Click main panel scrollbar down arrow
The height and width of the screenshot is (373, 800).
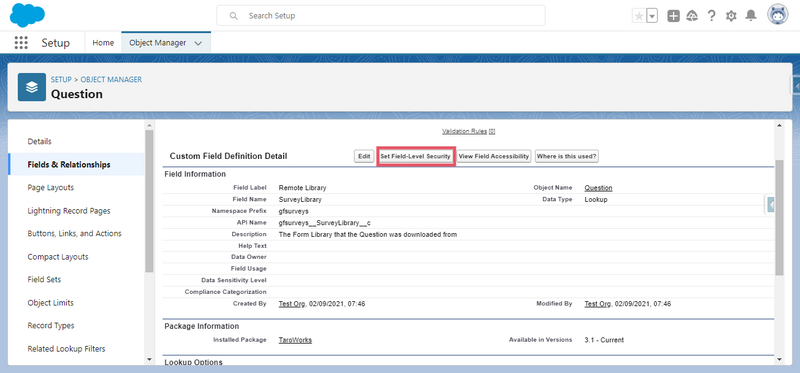tap(779, 359)
